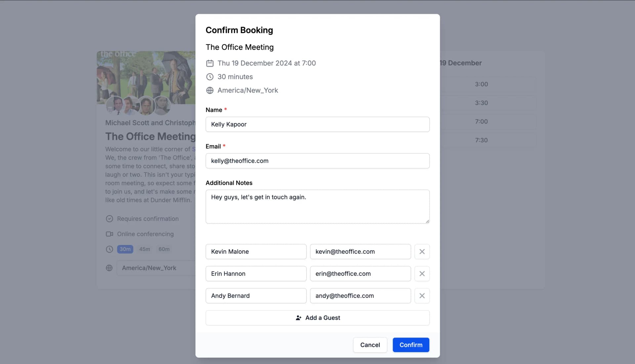Confirm the Office Meeting booking
This screenshot has height=364, width=635.
pyautogui.click(x=411, y=345)
